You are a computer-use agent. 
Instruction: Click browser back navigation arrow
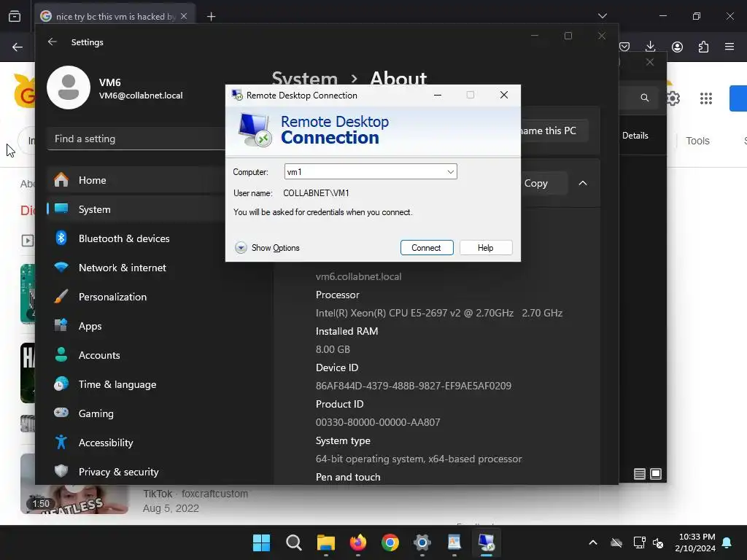(18, 47)
